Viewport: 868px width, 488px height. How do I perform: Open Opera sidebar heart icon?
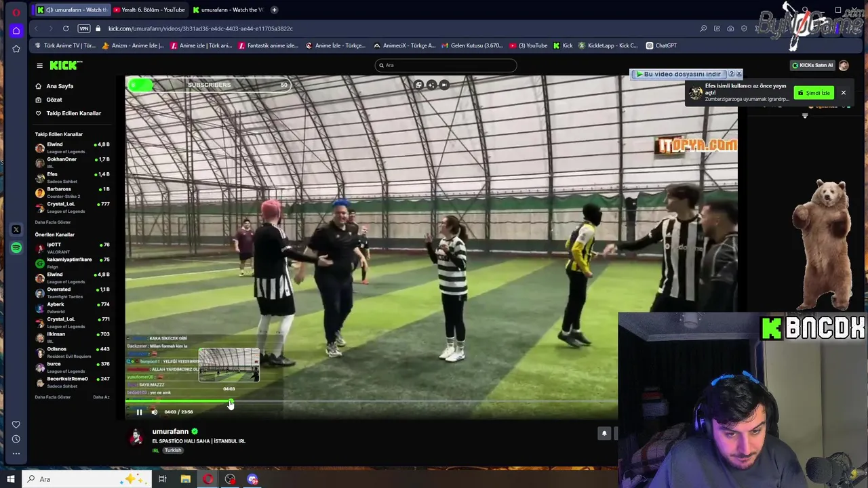pos(16,424)
